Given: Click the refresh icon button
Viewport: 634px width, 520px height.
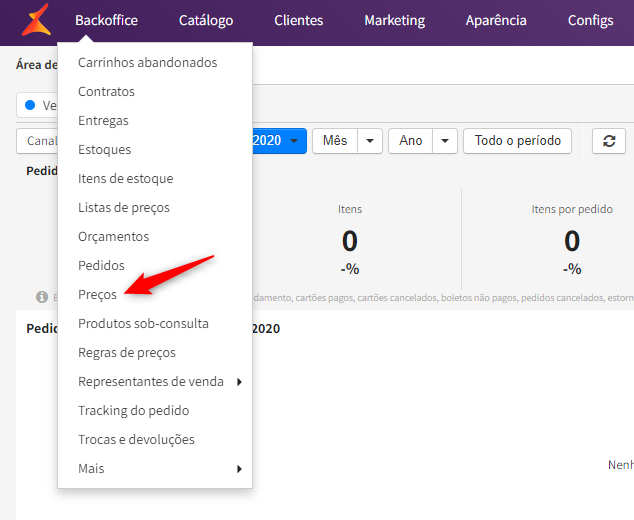Looking at the screenshot, I should (x=609, y=141).
